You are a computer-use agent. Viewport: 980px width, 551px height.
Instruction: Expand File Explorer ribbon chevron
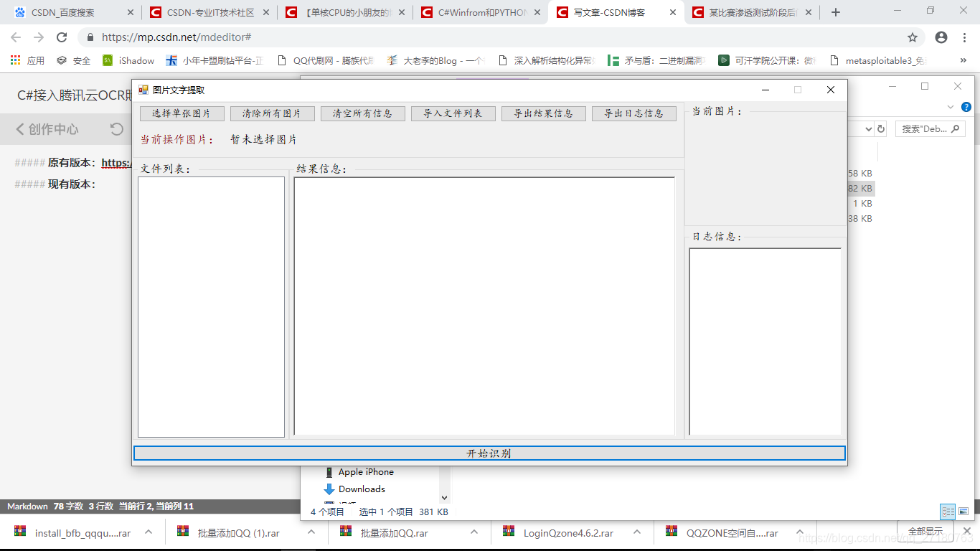(x=951, y=108)
